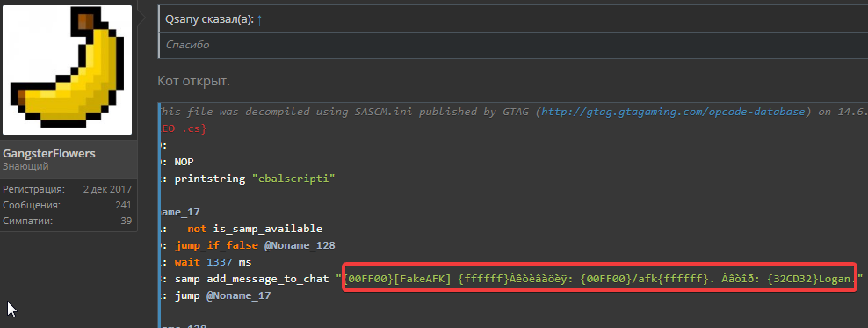This screenshot has height=328, width=868.
Task: Click the likes count '39'
Action: 127,221
